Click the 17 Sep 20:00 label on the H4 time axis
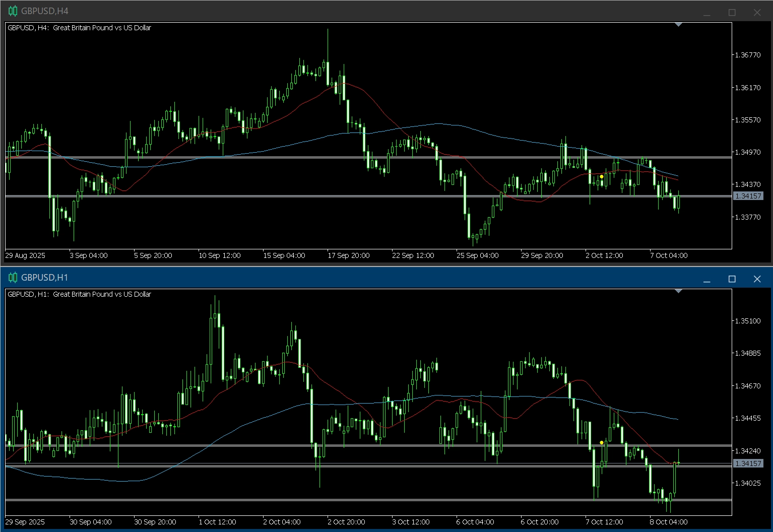This screenshot has height=532, width=773. (349, 255)
